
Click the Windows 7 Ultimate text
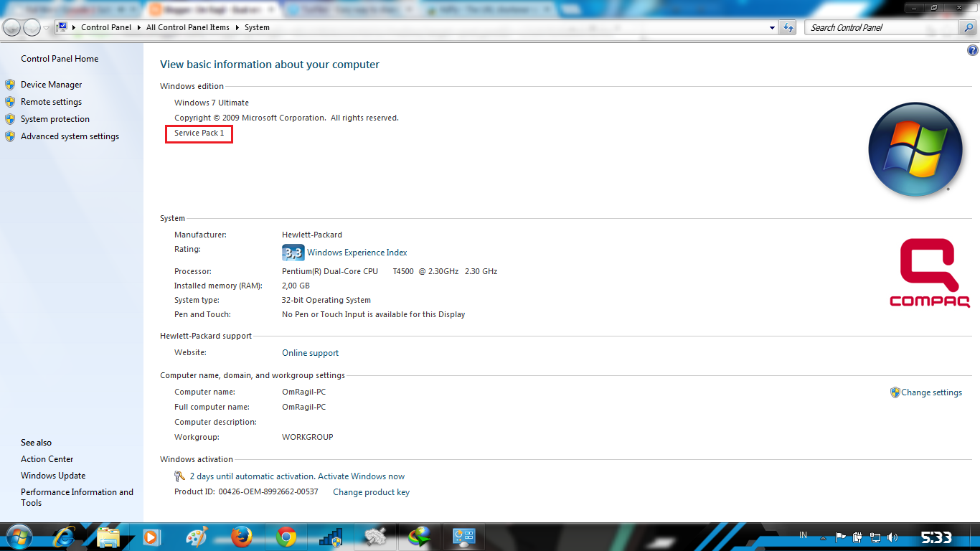point(212,103)
